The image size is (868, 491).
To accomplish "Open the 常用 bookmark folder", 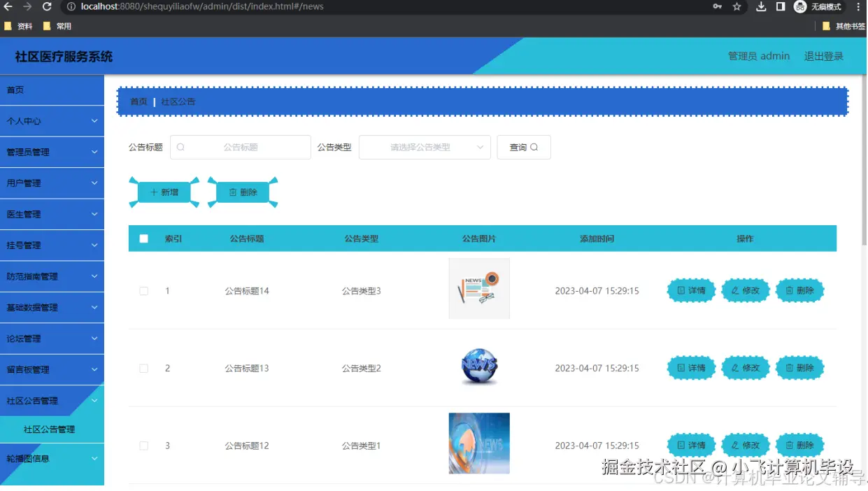I will point(57,27).
